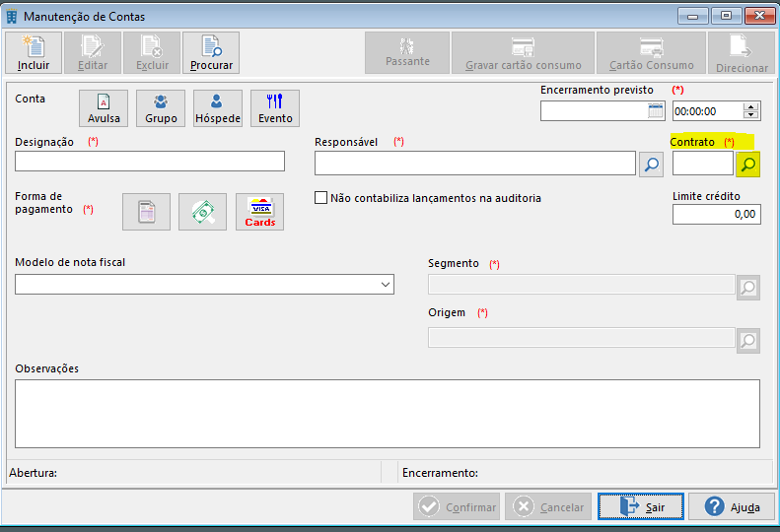This screenshot has width=780, height=532.
Task: Focus the Designação text field
Action: coord(150,162)
